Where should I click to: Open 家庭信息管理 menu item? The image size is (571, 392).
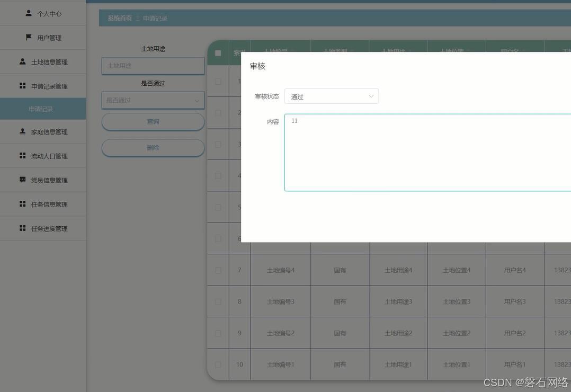[x=43, y=132]
